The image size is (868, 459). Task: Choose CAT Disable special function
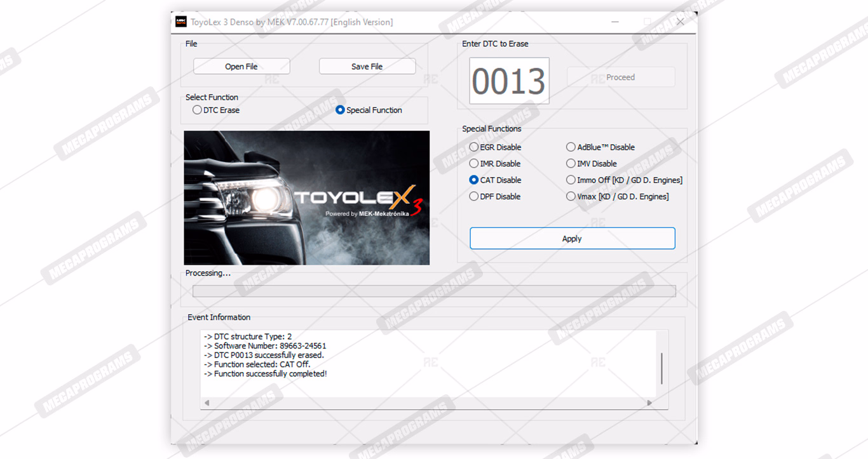(495, 180)
